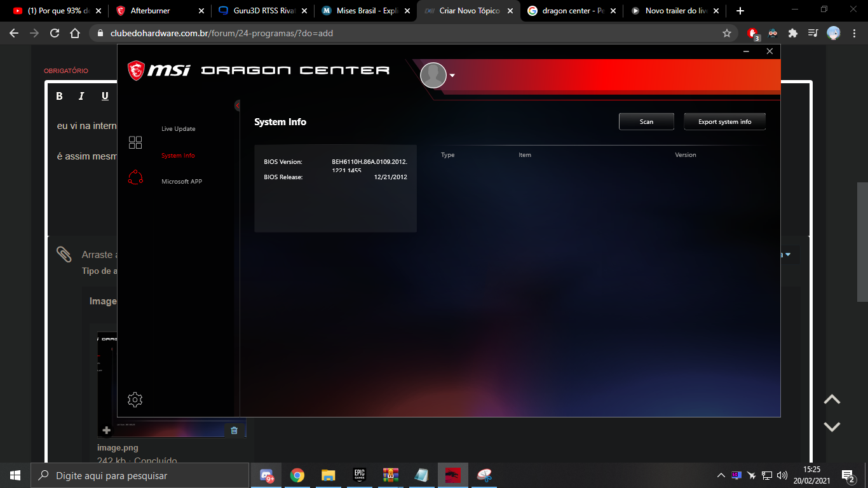Show hidden system tray icons
Screen dimensions: 868x488
(721, 475)
